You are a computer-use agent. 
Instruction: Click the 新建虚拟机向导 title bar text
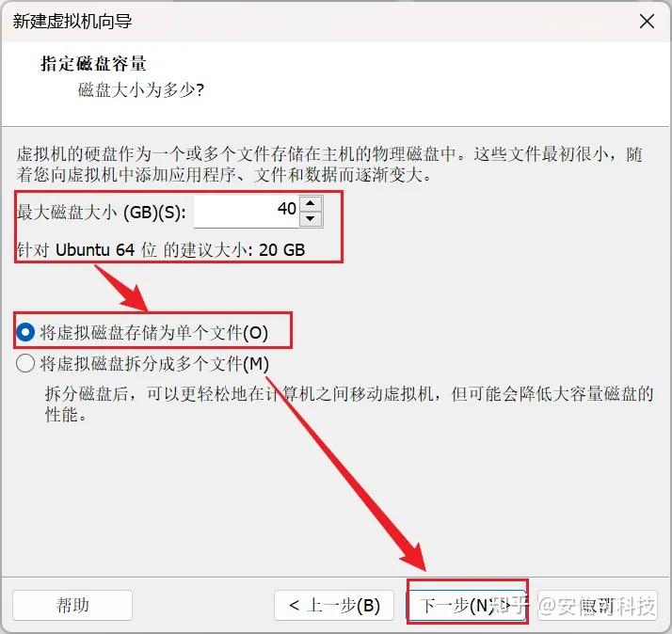72,21
